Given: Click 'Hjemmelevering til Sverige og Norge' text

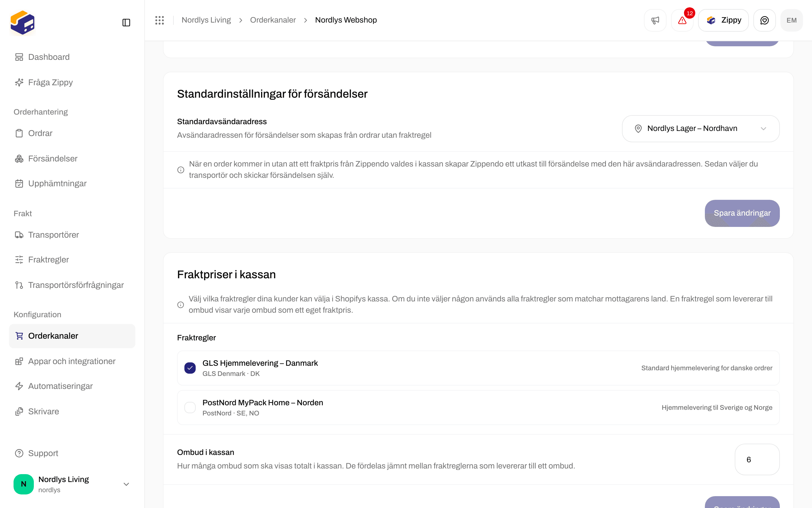Looking at the screenshot, I should tap(717, 408).
